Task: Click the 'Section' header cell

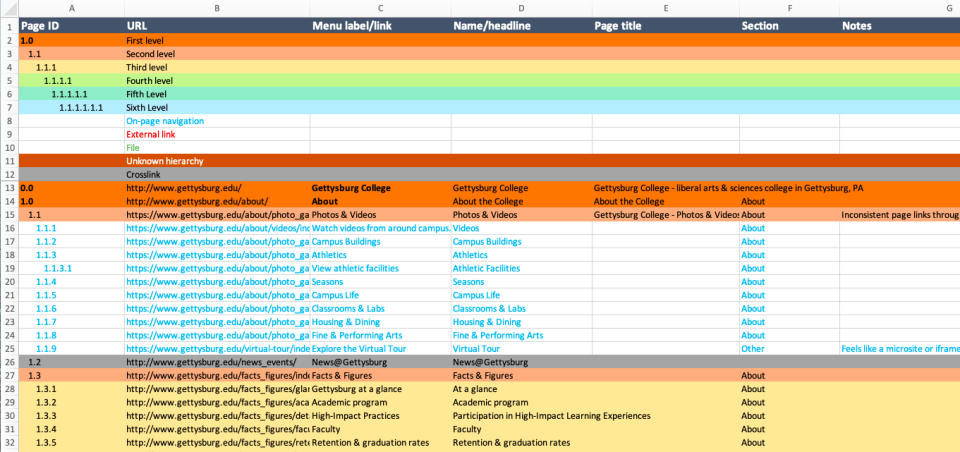Action: pos(790,26)
